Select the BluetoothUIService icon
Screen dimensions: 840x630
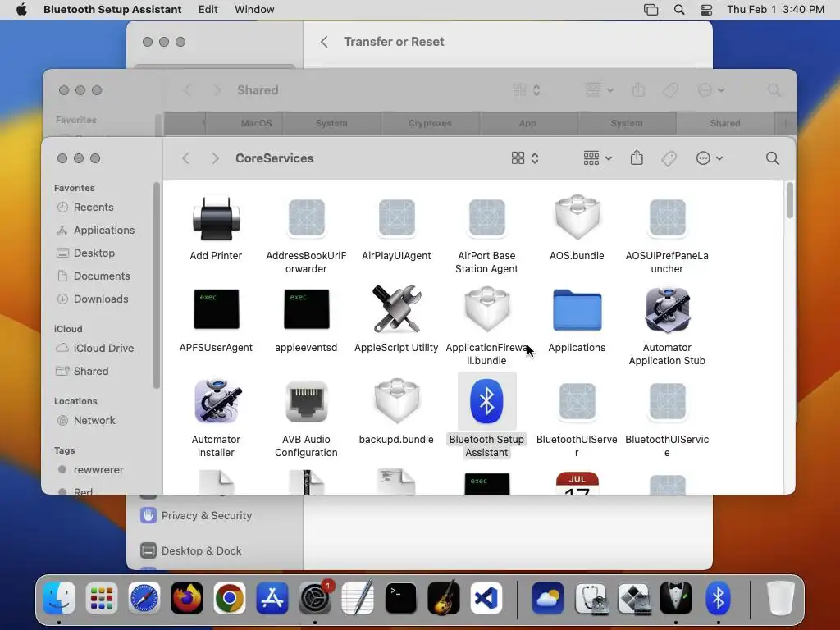(x=667, y=402)
